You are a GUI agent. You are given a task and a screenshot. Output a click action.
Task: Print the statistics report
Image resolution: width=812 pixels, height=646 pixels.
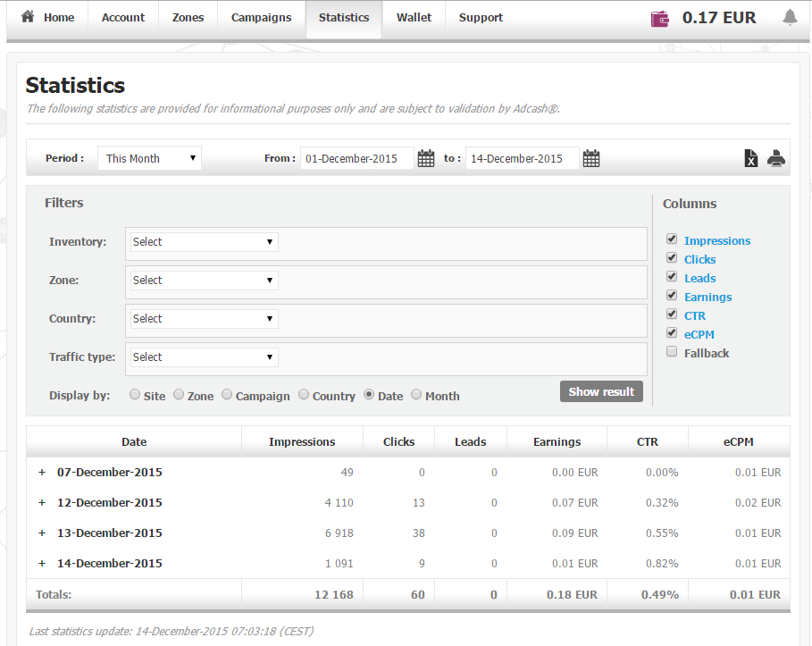pyautogui.click(x=776, y=159)
